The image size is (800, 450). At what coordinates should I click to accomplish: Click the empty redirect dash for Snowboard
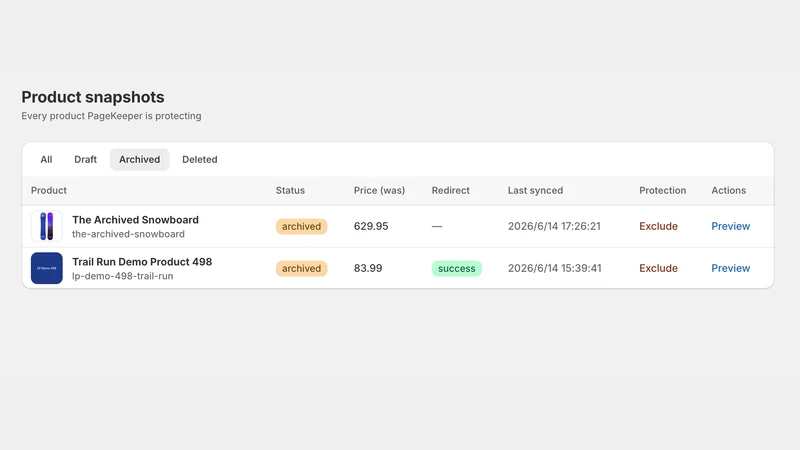pyautogui.click(x=437, y=226)
